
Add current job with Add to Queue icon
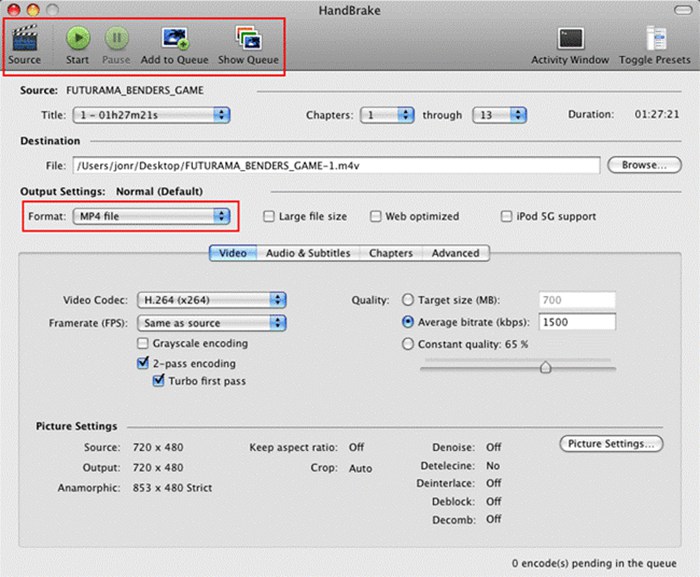174,39
